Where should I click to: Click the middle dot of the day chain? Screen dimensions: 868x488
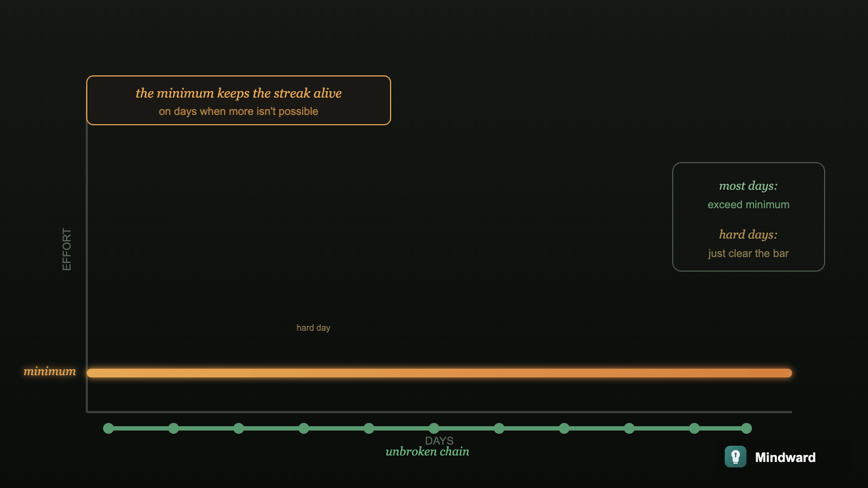(x=434, y=428)
